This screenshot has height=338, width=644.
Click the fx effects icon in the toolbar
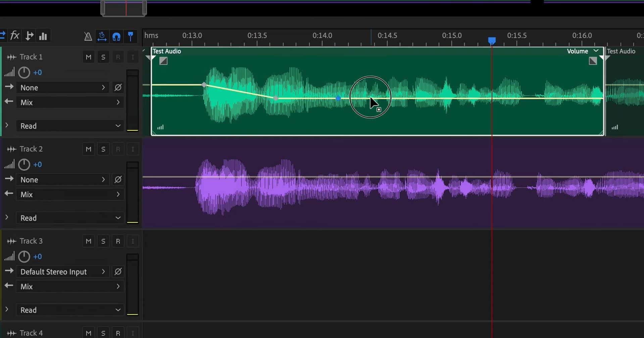click(15, 35)
